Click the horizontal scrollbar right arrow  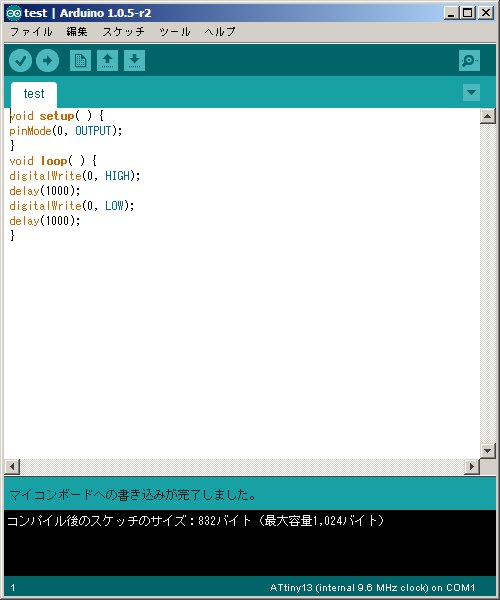point(472,466)
